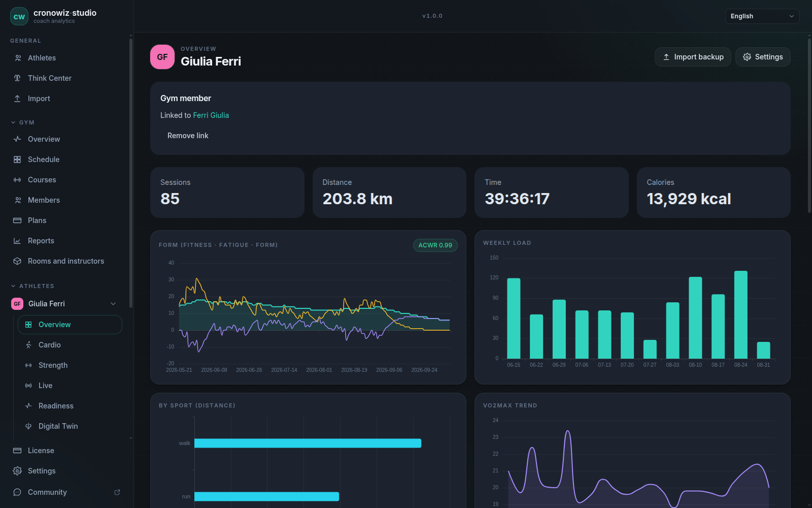
Task: Click the Import upload icon in sidebar
Action: (x=17, y=99)
